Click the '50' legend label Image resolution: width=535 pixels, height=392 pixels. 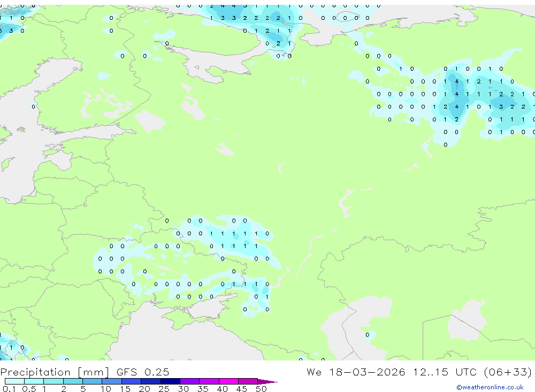261,389
